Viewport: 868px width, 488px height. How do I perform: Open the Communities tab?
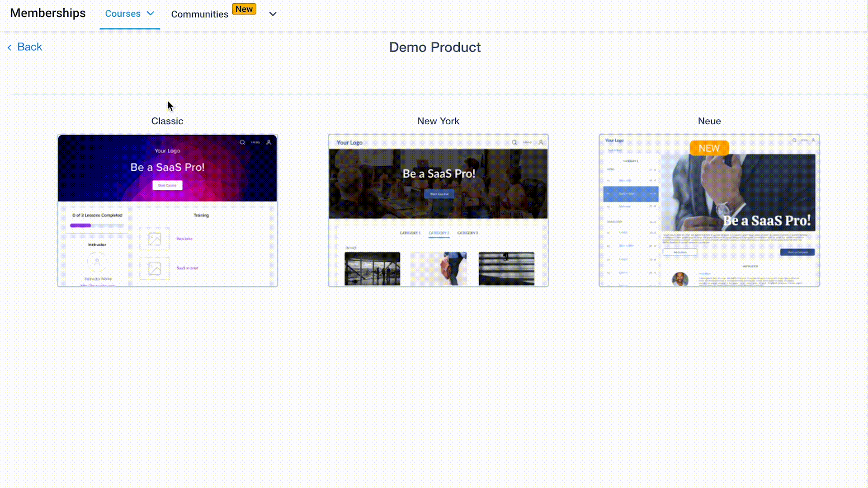pos(199,14)
